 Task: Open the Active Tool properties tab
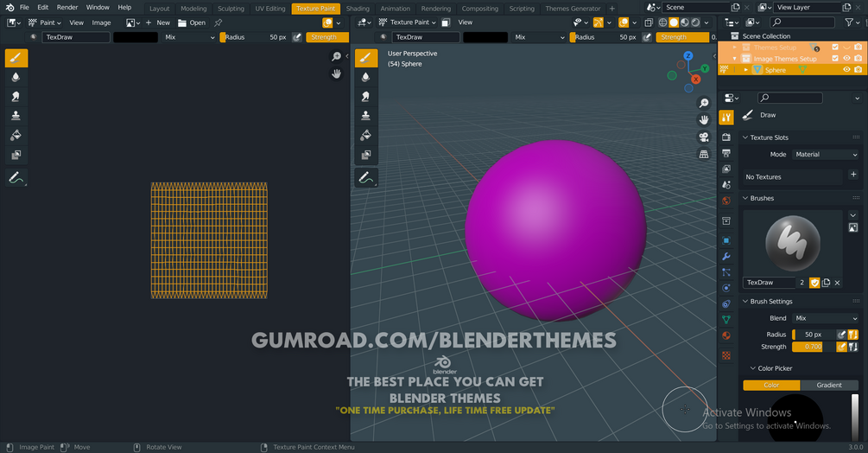coord(726,118)
